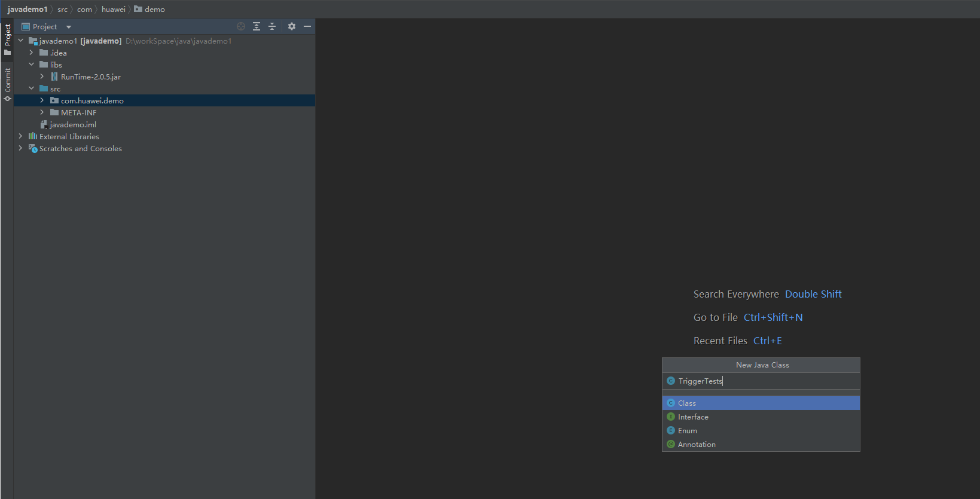Viewport: 980px width, 499px height.
Task: Expand the META-INF folder
Action: (42, 112)
